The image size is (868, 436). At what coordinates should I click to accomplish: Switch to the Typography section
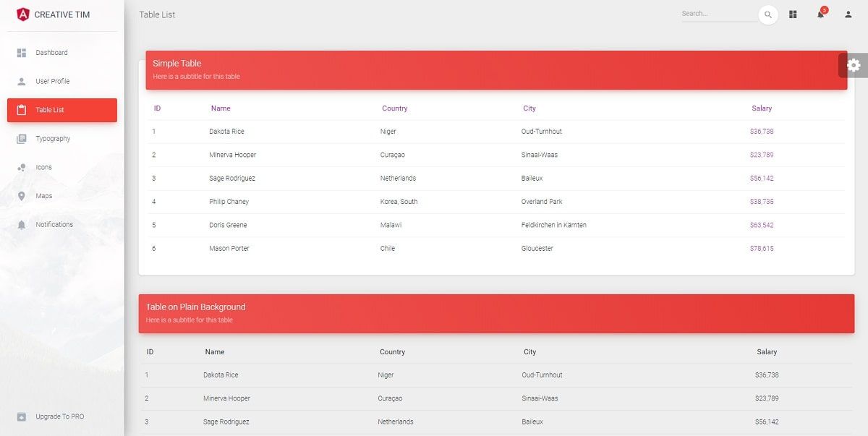click(x=52, y=138)
